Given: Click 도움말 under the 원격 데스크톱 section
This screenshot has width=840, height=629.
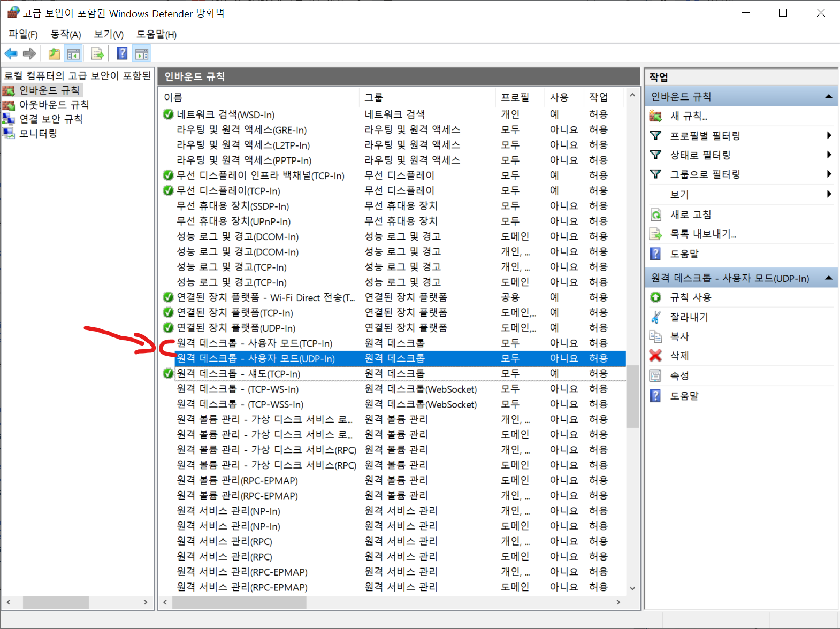Looking at the screenshot, I should (684, 396).
